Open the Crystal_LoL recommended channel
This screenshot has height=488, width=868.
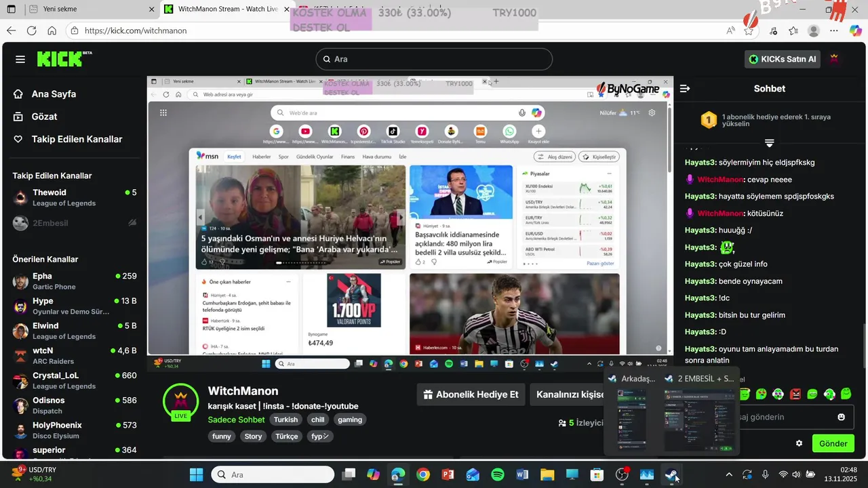pos(75,381)
